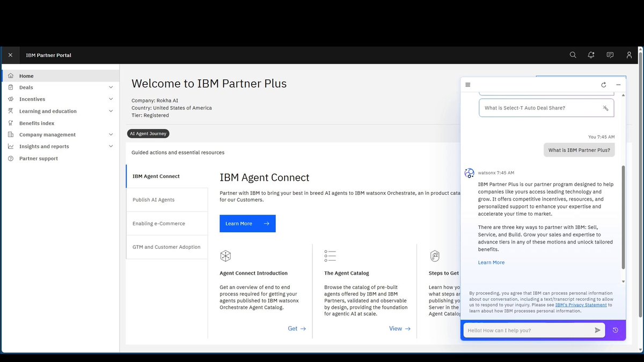Viewport: 644px width, 362px height.
Task: Open the chat assistant icon in the header
Action: (610, 55)
